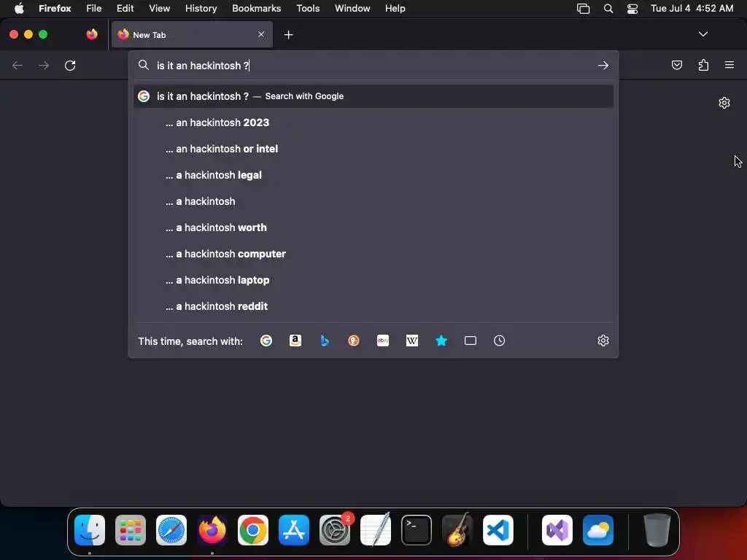Go forward one page
Viewport: 747px width, 560px height.
point(44,65)
